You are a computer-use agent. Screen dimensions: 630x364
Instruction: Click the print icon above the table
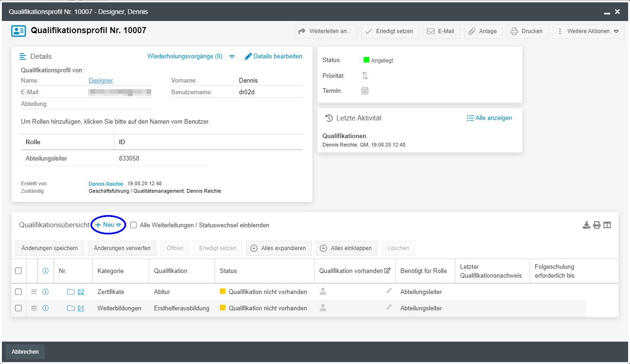597,225
